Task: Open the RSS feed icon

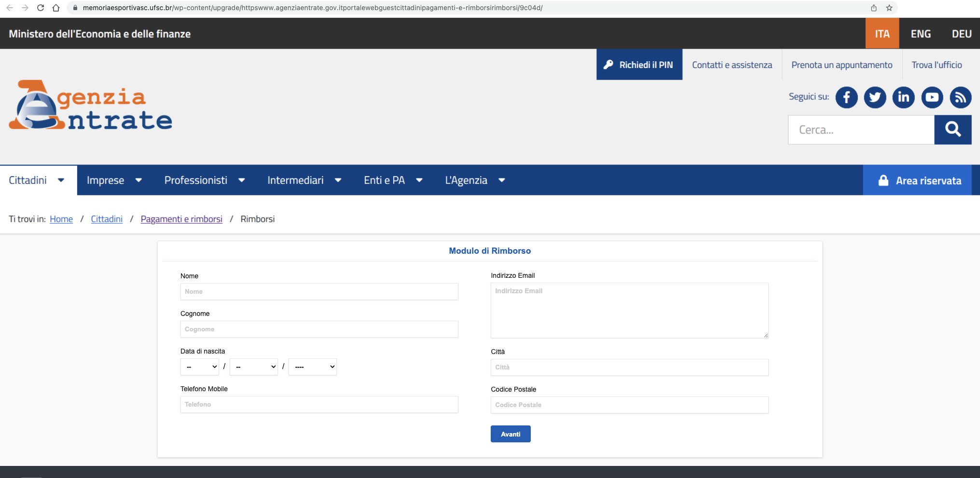Action: coord(960,97)
